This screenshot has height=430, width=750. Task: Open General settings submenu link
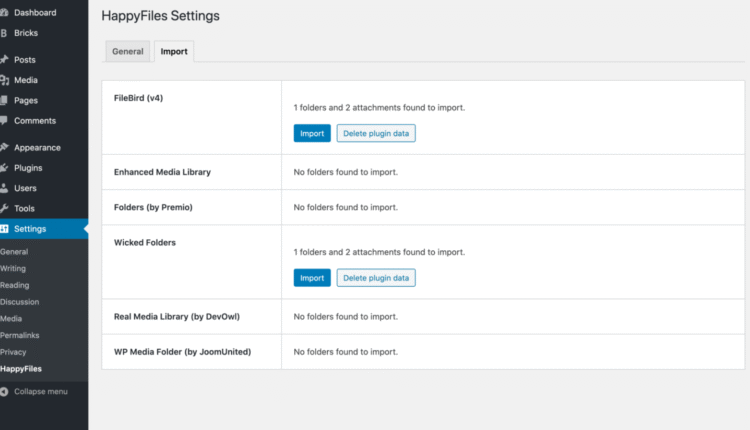coord(14,252)
